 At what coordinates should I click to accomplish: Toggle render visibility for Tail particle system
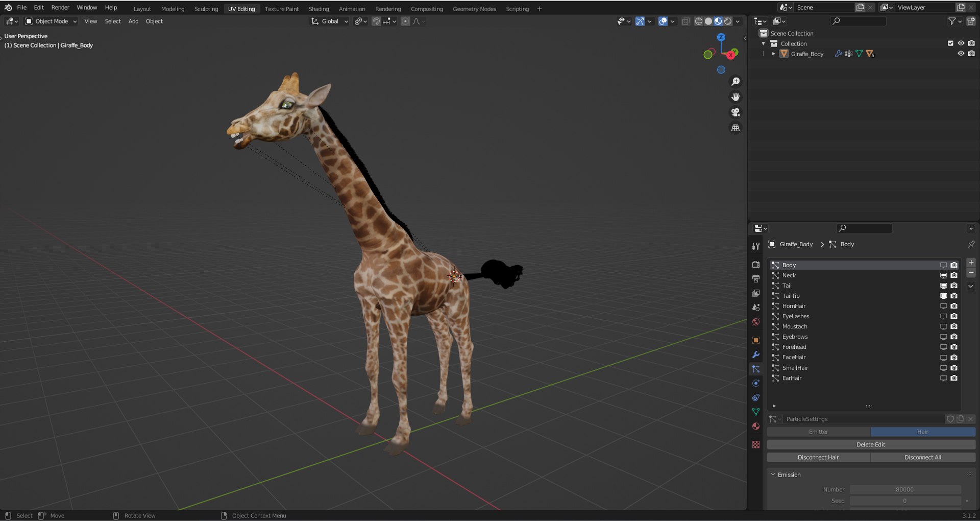pyautogui.click(x=954, y=286)
